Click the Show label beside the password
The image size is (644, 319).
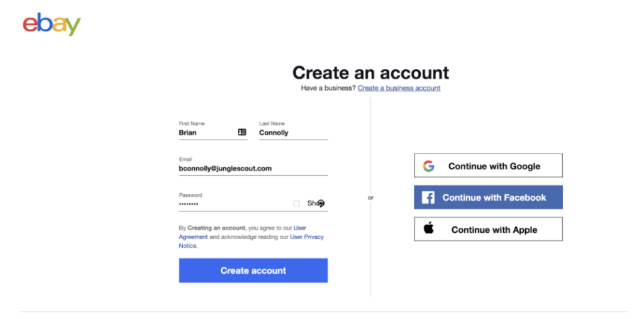(312, 203)
